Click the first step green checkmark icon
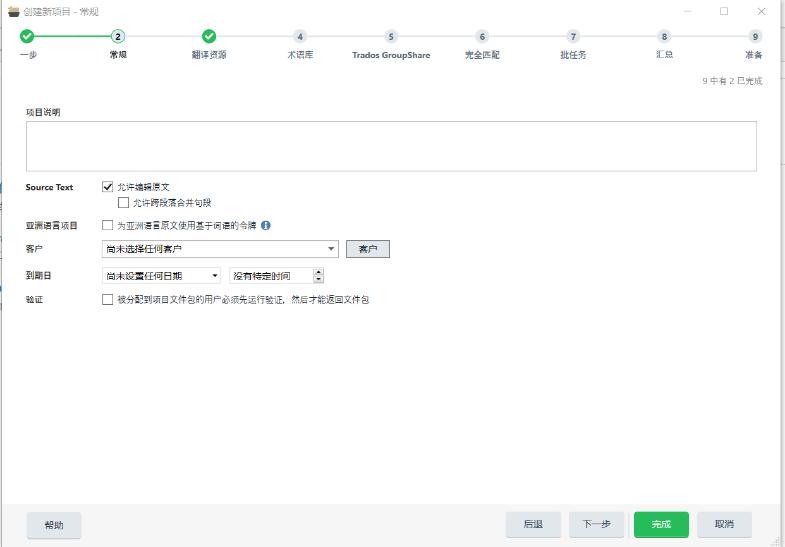The image size is (785, 547). (27, 36)
